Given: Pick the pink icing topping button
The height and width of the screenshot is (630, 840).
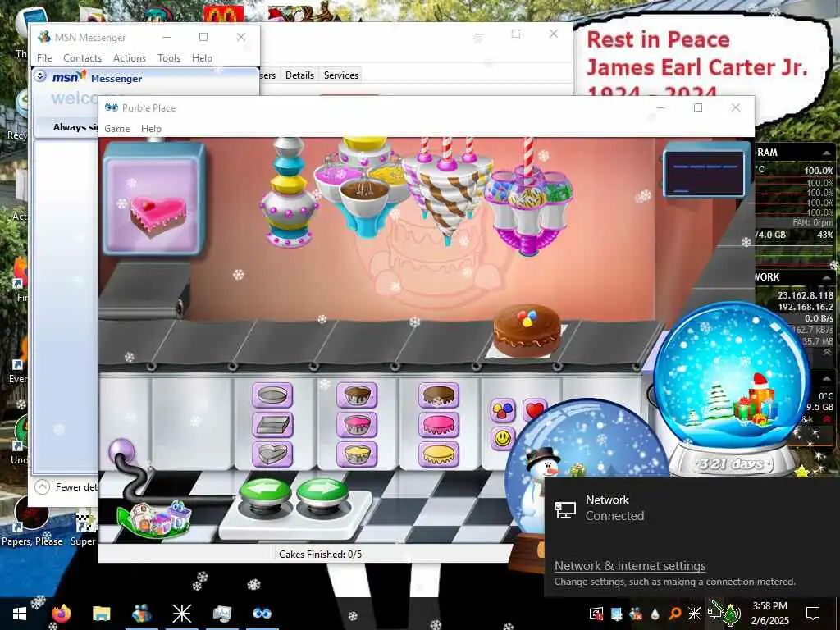Looking at the screenshot, I should (x=439, y=425).
